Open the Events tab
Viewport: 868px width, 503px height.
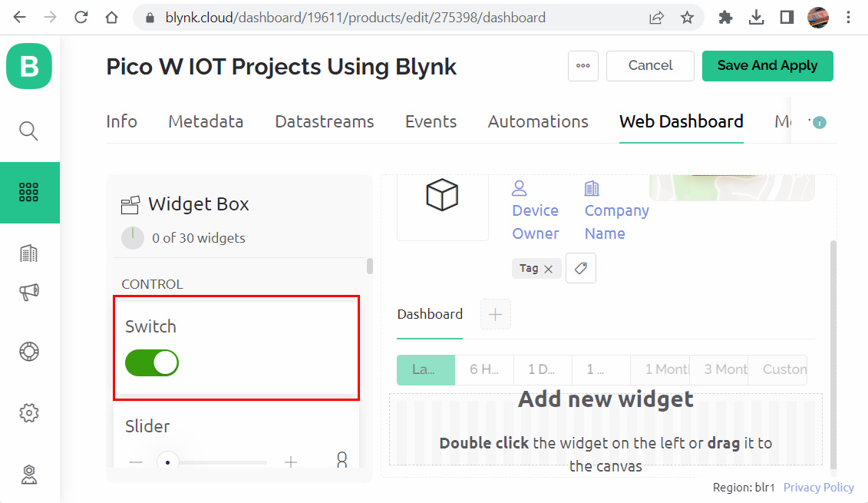coord(431,121)
